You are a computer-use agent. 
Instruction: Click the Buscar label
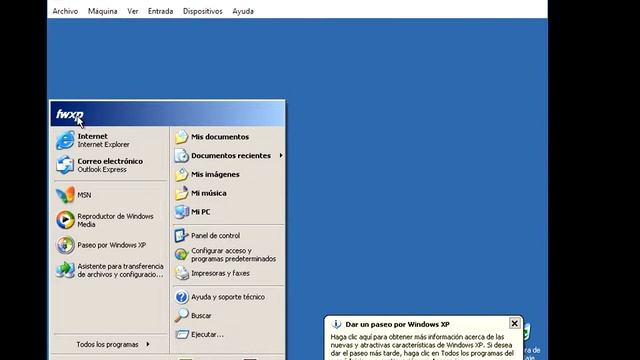click(x=201, y=316)
